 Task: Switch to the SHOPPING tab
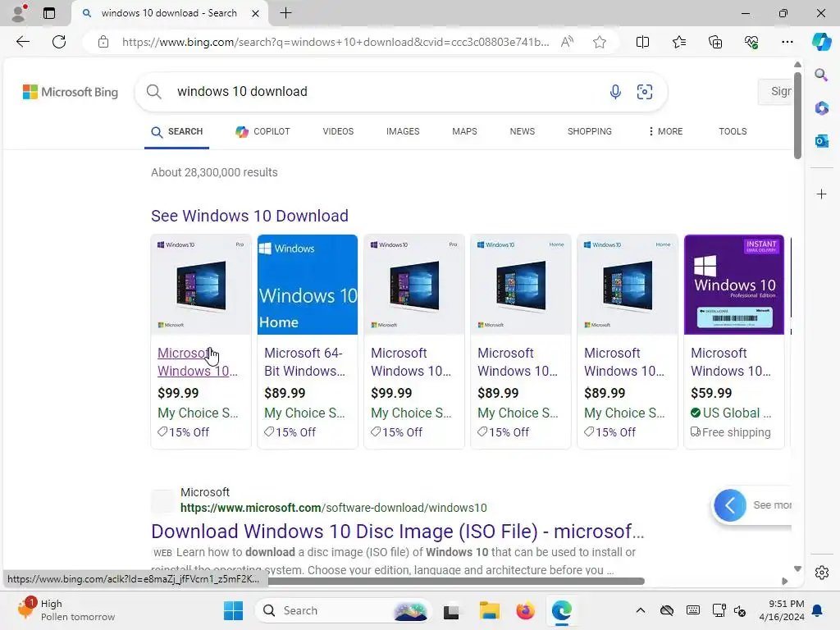point(589,132)
